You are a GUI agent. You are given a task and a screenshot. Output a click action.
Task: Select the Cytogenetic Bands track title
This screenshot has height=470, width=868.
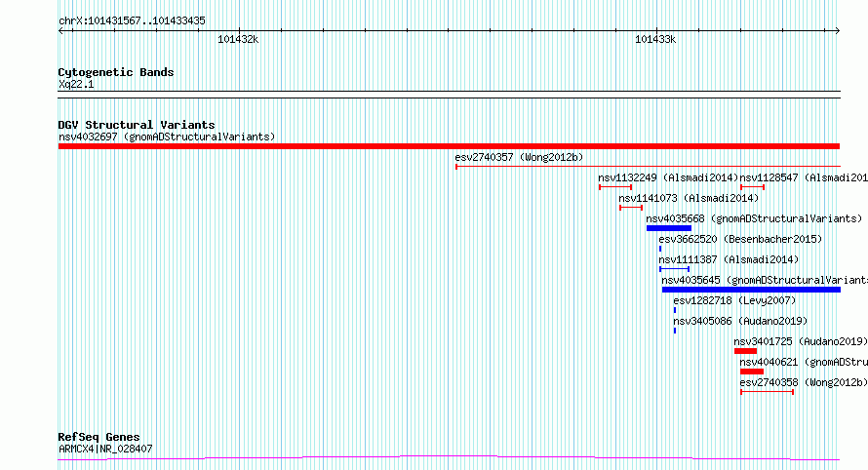(116, 72)
